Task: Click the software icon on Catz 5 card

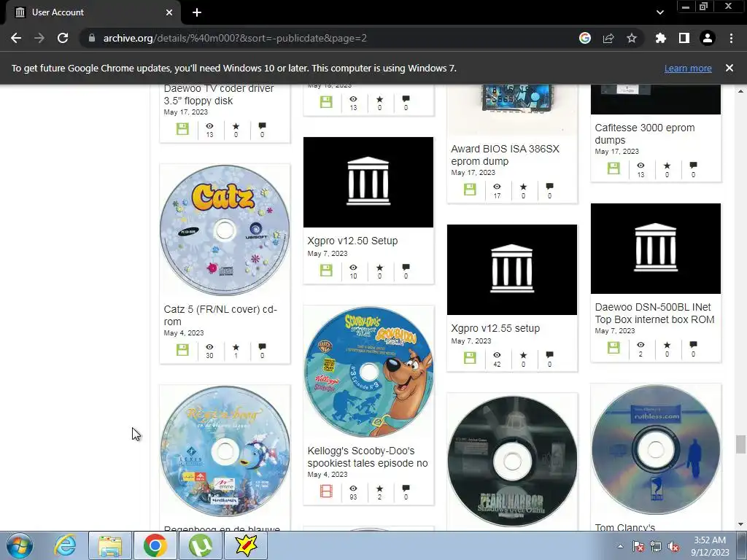Action: click(182, 350)
